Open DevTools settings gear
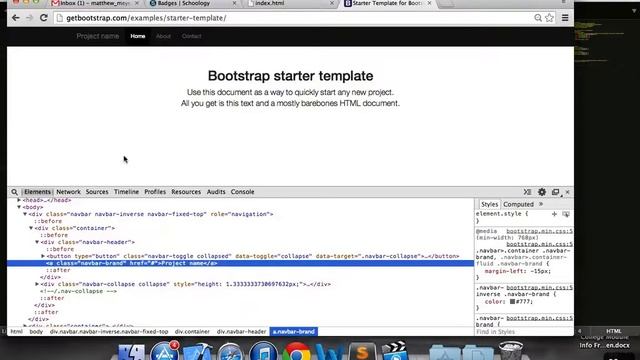 coord(542,192)
